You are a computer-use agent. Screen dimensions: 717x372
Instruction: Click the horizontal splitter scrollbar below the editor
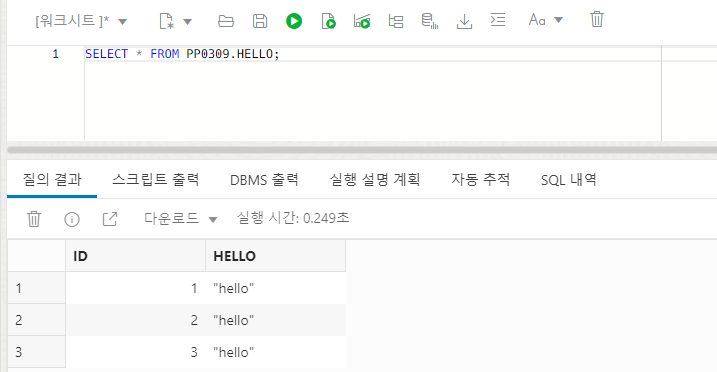tap(362, 150)
